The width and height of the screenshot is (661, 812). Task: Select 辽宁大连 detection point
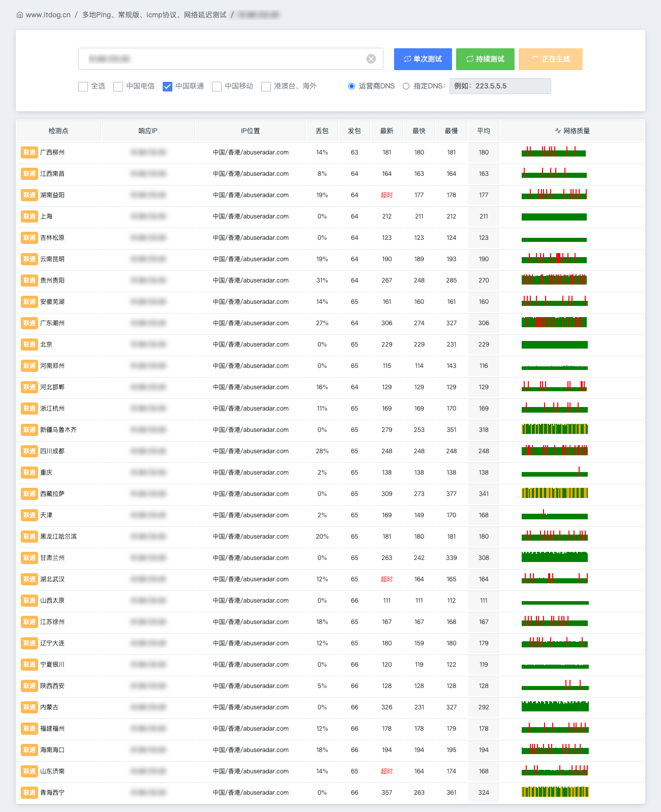[52, 643]
